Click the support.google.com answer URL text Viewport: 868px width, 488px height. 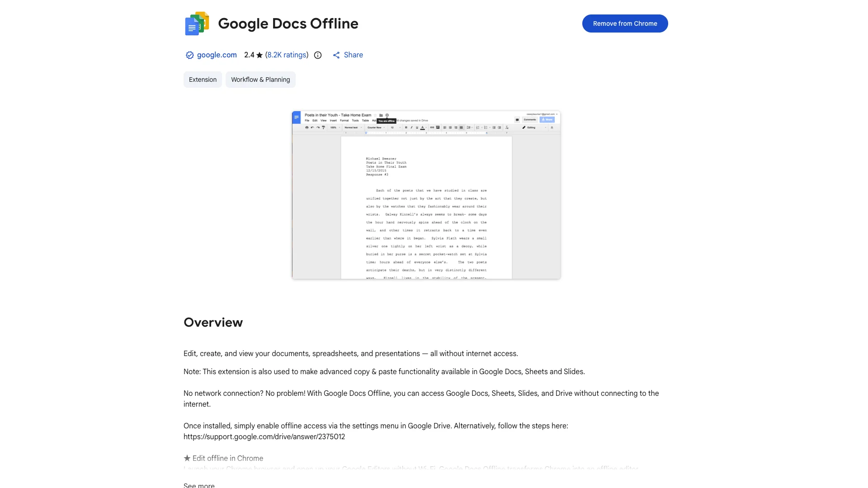[x=264, y=436]
